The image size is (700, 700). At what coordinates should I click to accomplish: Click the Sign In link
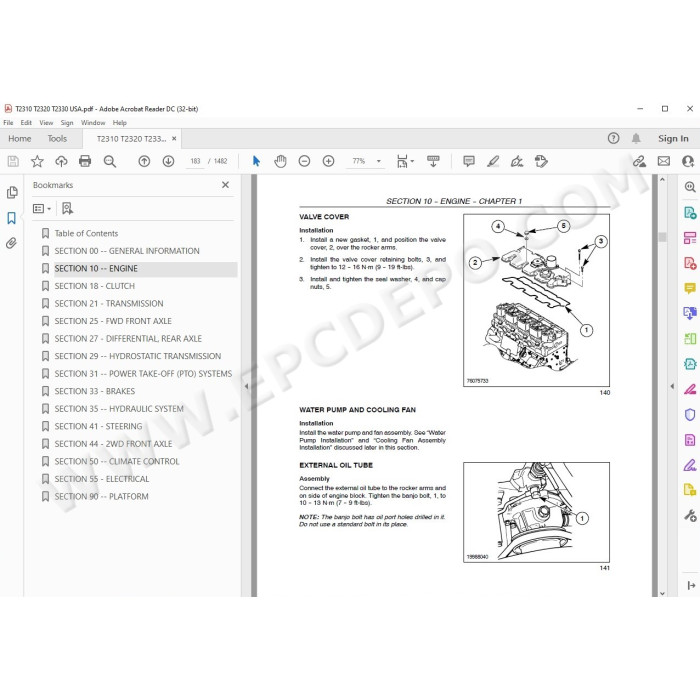(x=673, y=139)
